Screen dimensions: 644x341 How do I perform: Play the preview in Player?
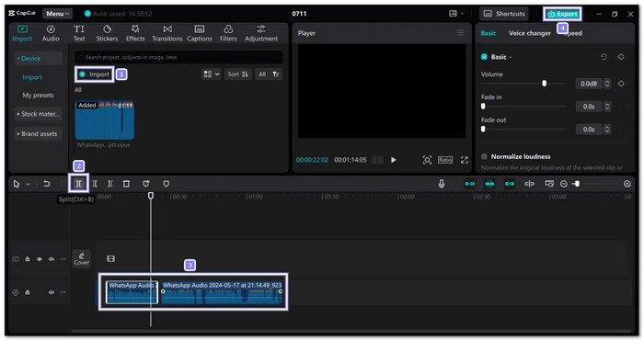click(x=393, y=160)
